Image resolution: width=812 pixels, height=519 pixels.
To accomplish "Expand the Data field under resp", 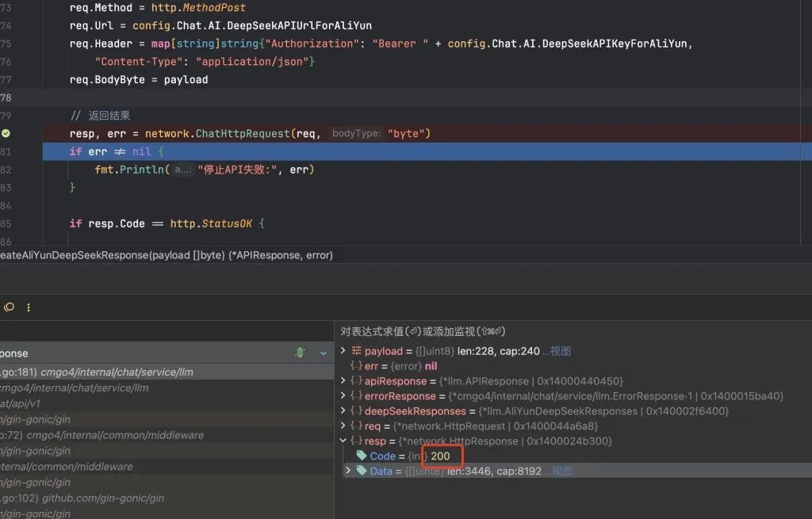I will pos(347,471).
